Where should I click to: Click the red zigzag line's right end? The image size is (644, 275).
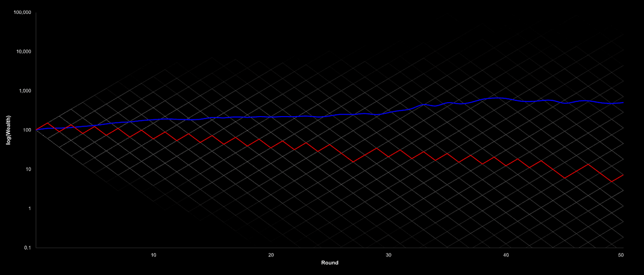623,175
